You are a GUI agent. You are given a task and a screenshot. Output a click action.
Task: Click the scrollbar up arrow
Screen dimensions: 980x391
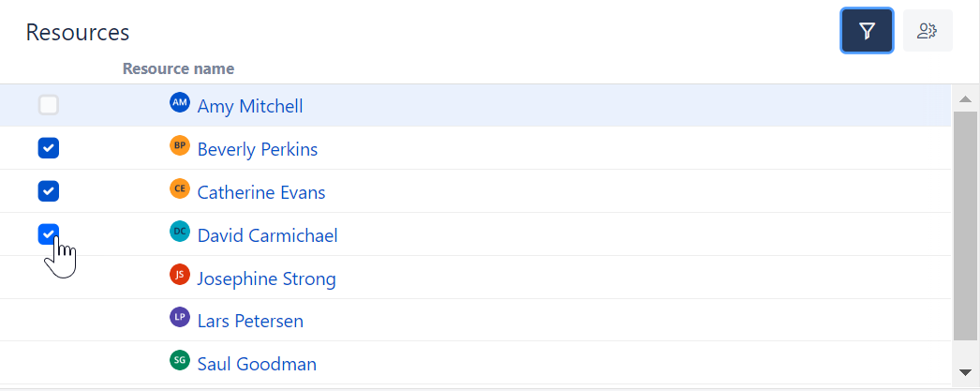965,98
